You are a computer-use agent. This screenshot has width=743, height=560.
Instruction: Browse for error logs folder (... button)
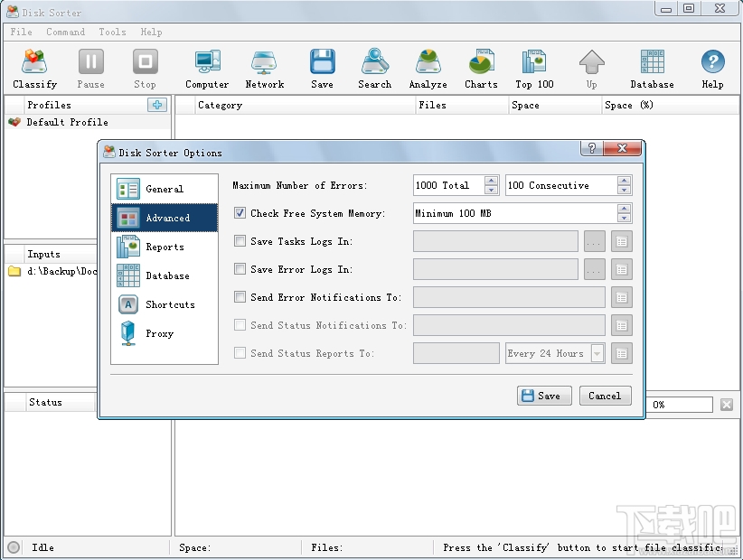pos(594,270)
